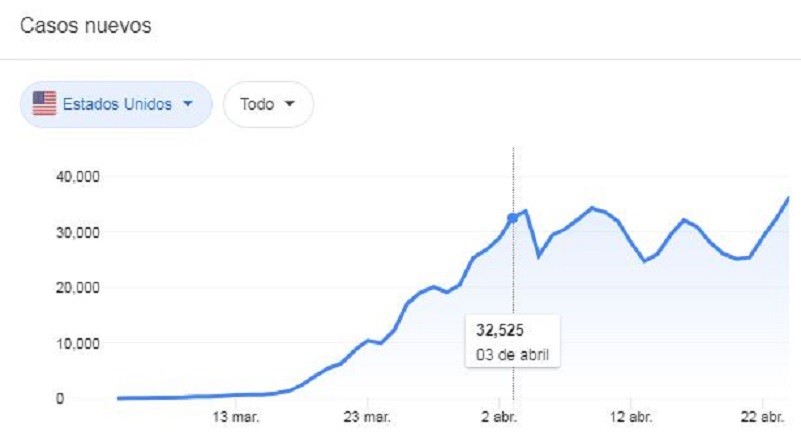Open the Estados Unidos country selector
The height and width of the screenshot is (444, 801).
pos(116,104)
